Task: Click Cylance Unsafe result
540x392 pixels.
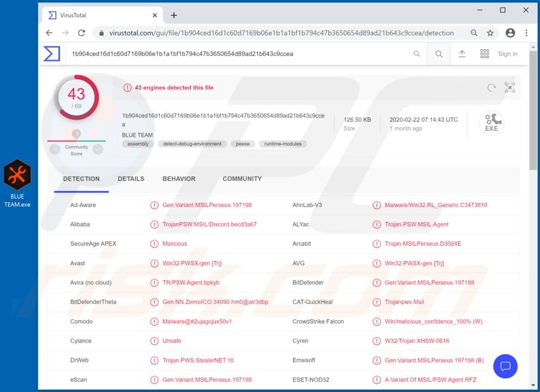Action: pos(172,341)
